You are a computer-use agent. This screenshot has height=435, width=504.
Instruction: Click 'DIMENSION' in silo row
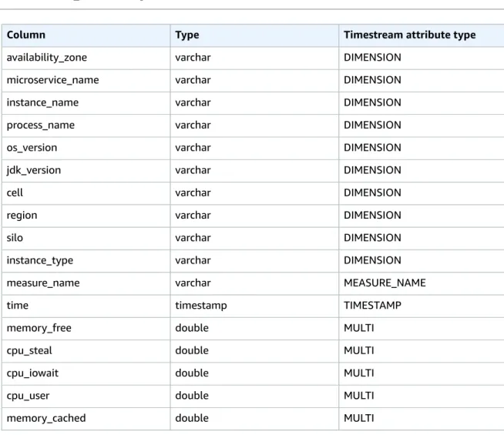(372, 238)
